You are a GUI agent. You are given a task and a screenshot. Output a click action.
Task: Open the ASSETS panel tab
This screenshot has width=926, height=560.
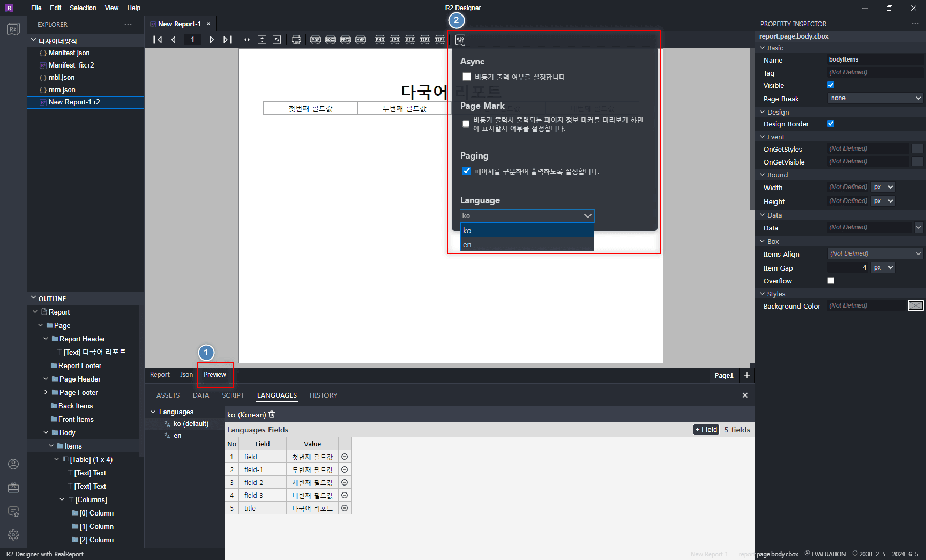(168, 395)
